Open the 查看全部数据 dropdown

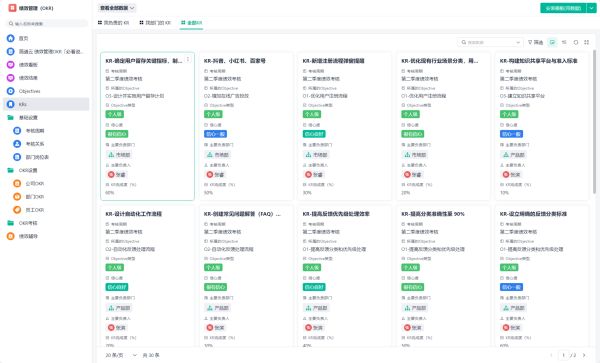tap(117, 8)
